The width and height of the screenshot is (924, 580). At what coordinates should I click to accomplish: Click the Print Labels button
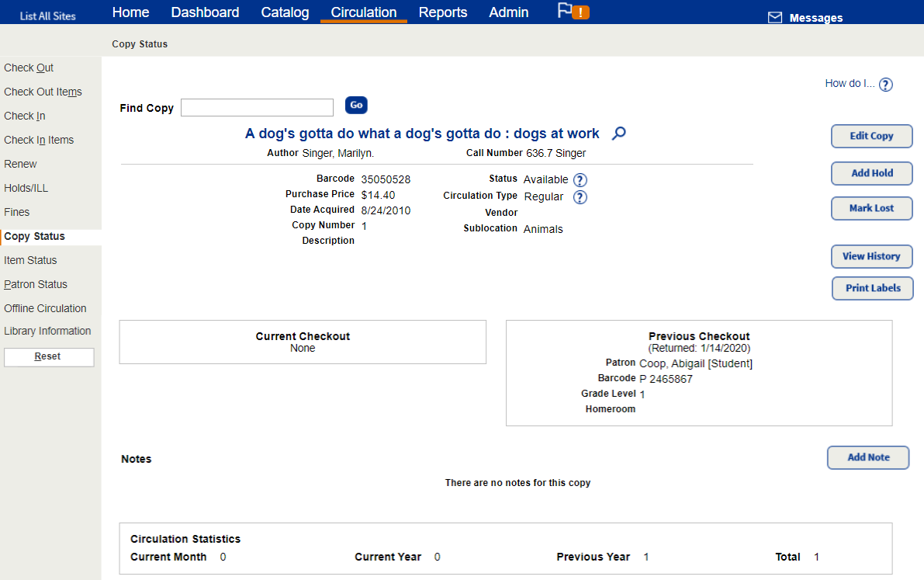coord(873,288)
